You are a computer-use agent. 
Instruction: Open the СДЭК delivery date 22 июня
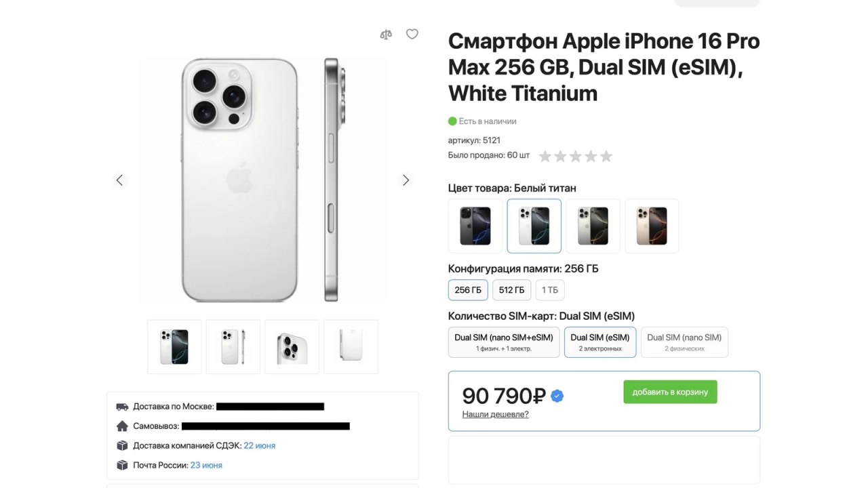pos(260,446)
